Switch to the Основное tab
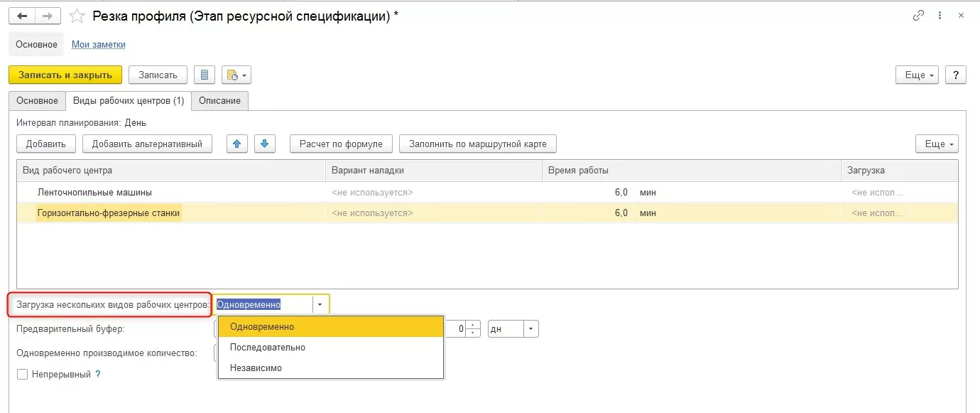Image resolution: width=980 pixels, height=413 pixels. click(37, 101)
